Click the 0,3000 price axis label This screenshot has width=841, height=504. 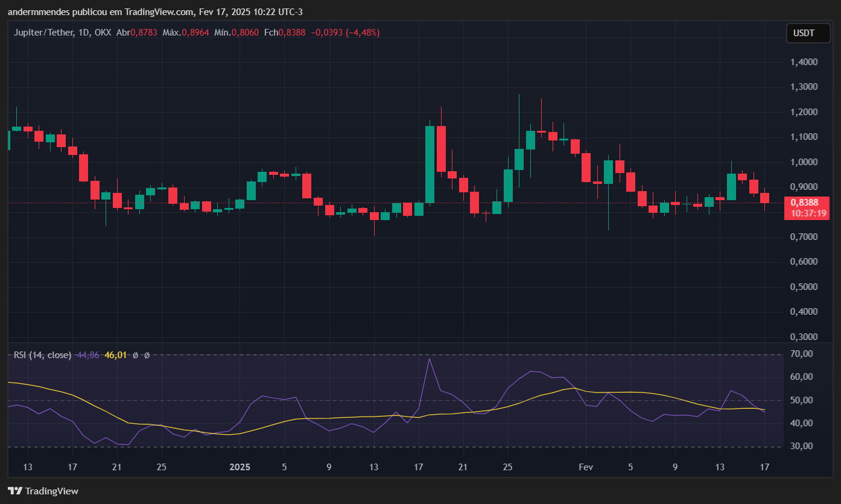tap(805, 337)
